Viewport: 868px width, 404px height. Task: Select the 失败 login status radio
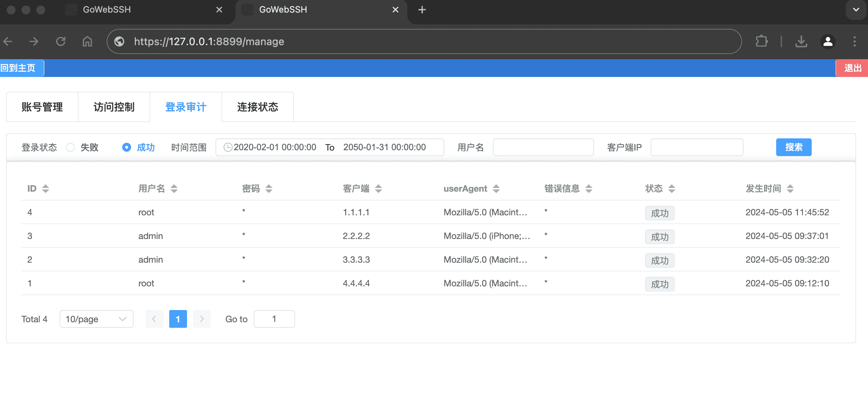tap(70, 147)
